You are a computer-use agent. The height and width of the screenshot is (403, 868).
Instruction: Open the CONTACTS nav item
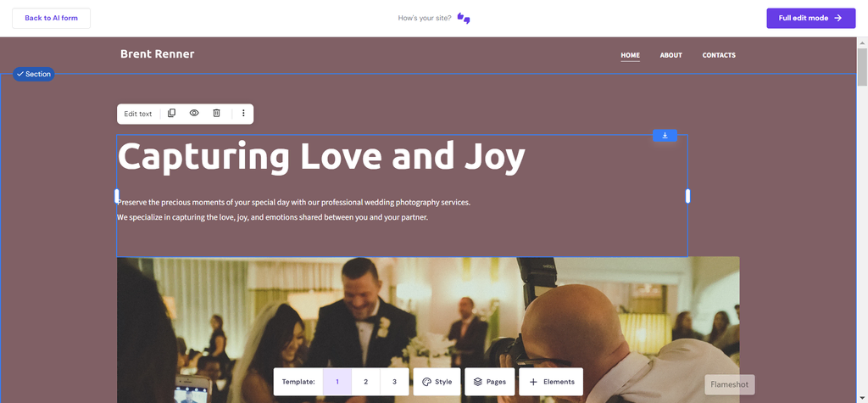pyautogui.click(x=719, y=55)
